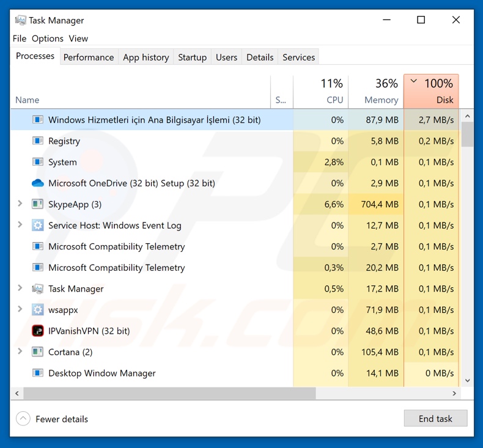Switch to the Details tab
The height and width of the screenshot is (448, 483).
pos(260,57)
